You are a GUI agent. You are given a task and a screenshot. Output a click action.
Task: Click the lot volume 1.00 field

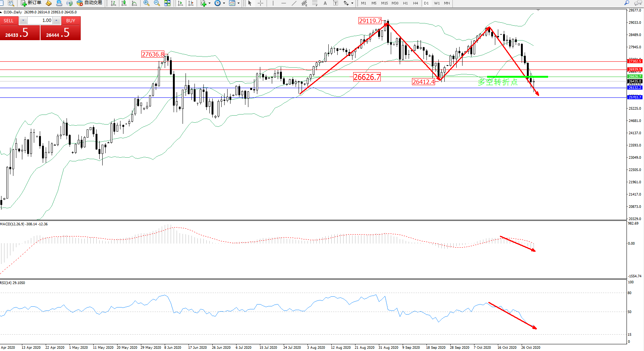41,20
